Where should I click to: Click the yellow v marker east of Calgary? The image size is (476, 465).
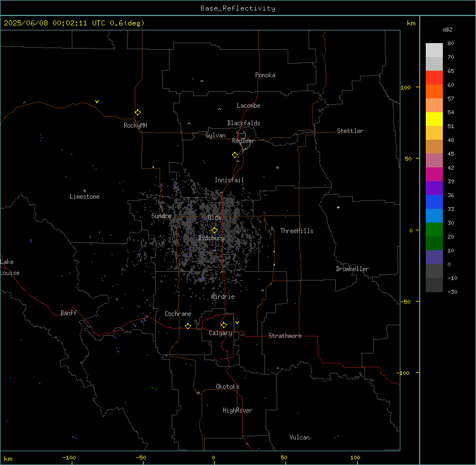click(x=237, y=323)
